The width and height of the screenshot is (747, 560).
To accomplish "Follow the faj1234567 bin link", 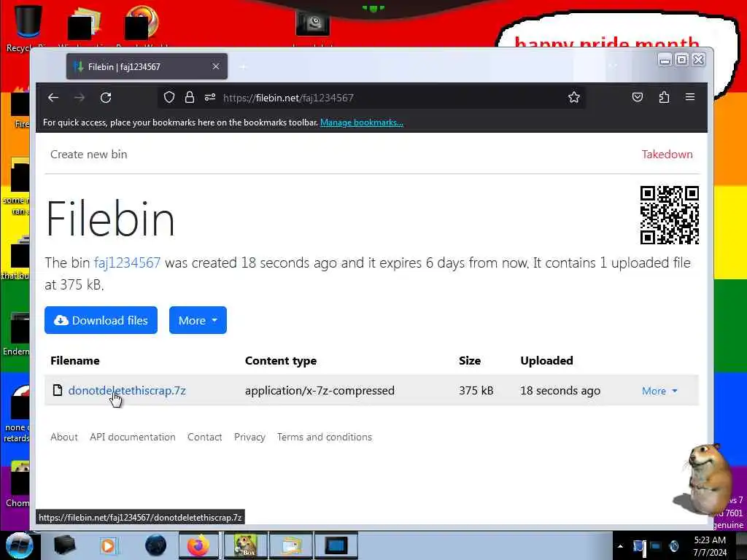I will [127, 262].
